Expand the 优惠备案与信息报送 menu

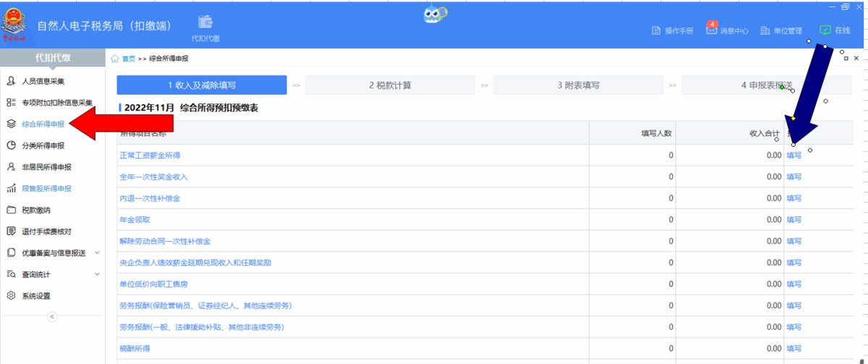pos(97,253)
